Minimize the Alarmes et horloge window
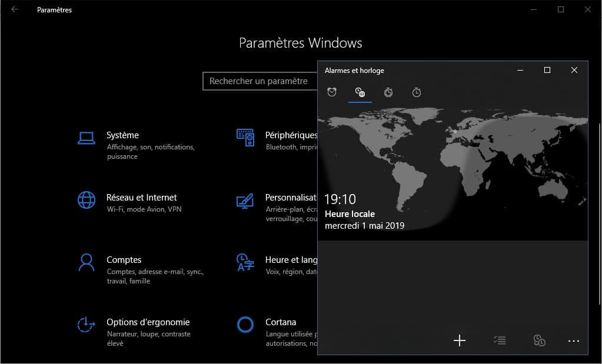This screenshot has height=364, width=602. pyautogui.click(x=520, y=70)
